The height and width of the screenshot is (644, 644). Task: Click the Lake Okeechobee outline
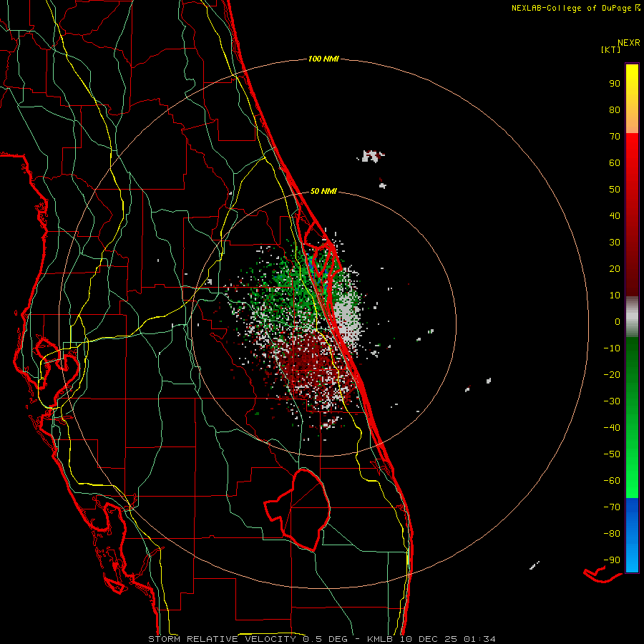point(298,509)
